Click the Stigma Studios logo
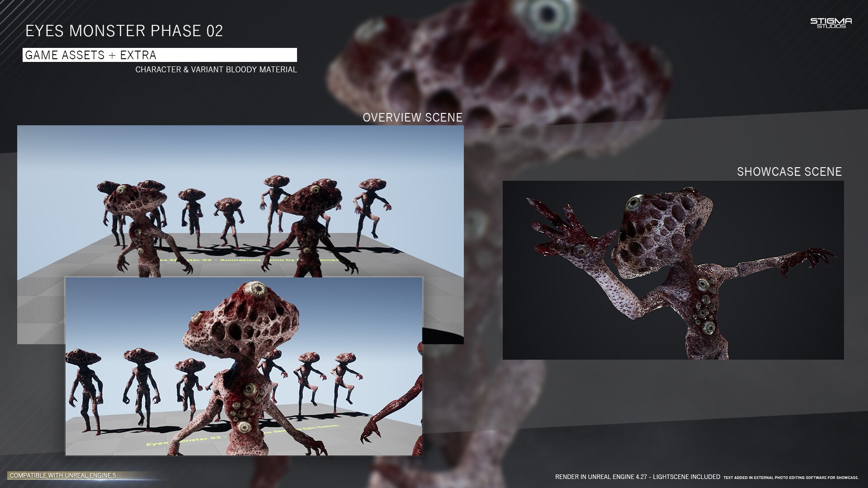Screen dimensions: 868x488 pos(831,23)
